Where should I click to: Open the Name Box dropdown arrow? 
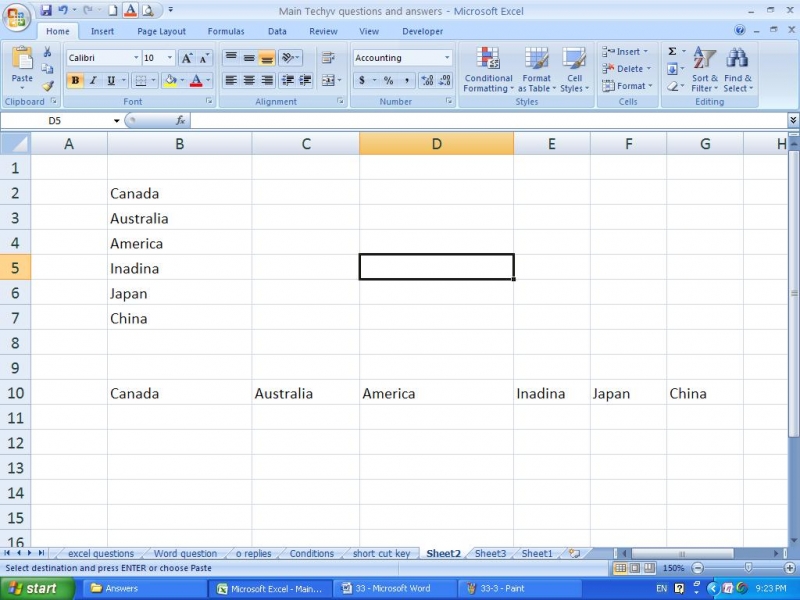(x=116, y=121)
